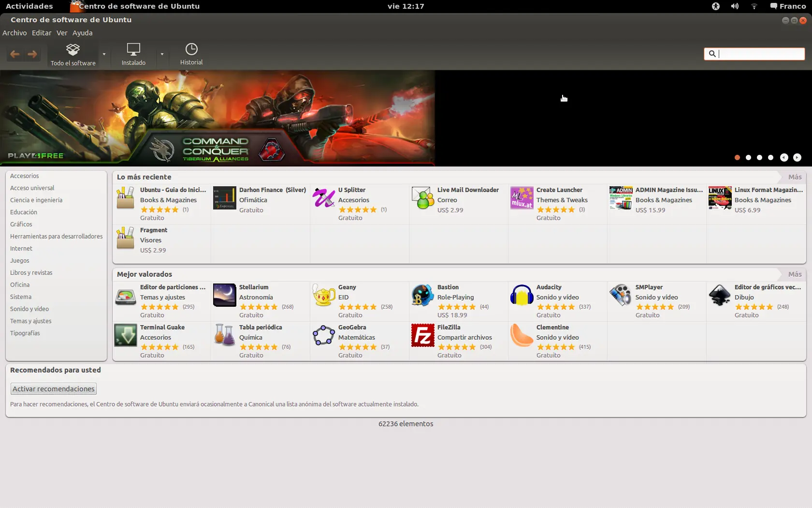This screenshot has height=508, width=812.
Task: Click the GeoGebra app icon
Action: pyautogui.click(x=323, y=335)
